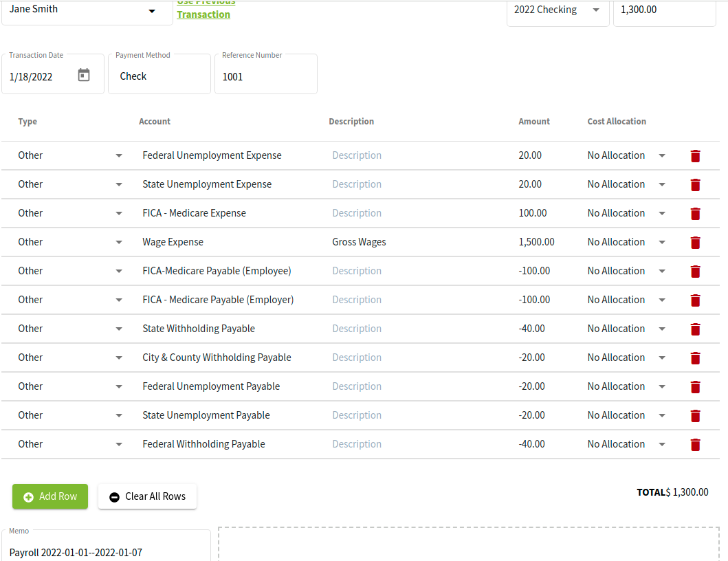Delete the Federal Withholding Payable row
Viewport: 728px width, 561px height.
pos(695,445)
